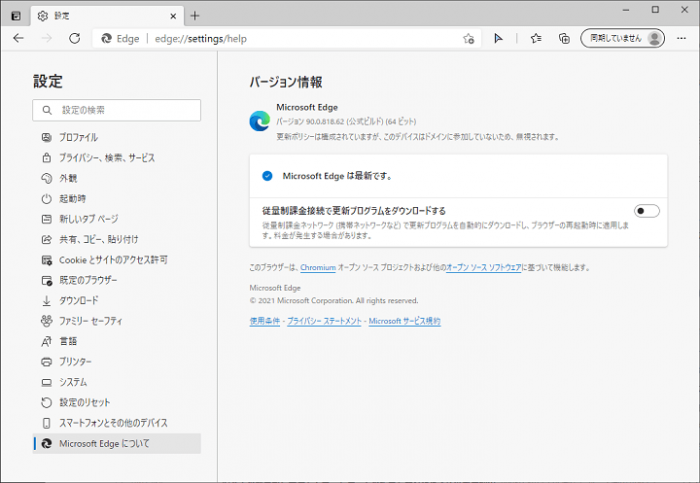Open Cookie とサイトのアクセス許可 section

[117, 260]
